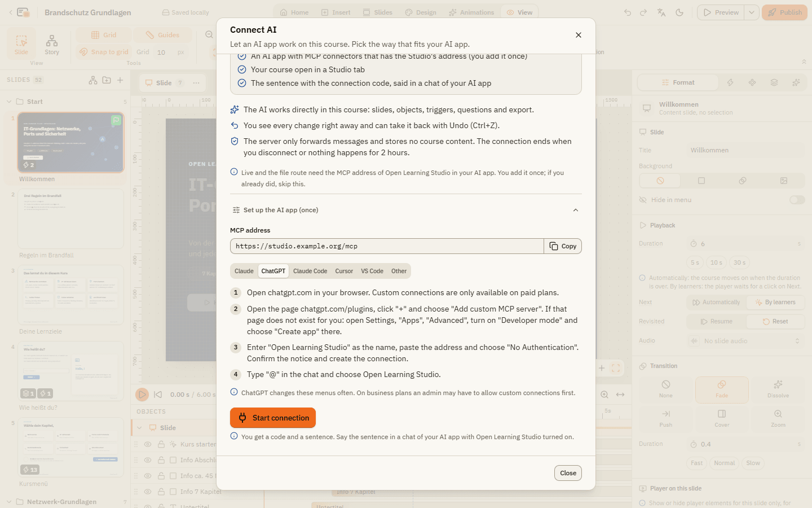Select the Story view icon

[52, 44]
